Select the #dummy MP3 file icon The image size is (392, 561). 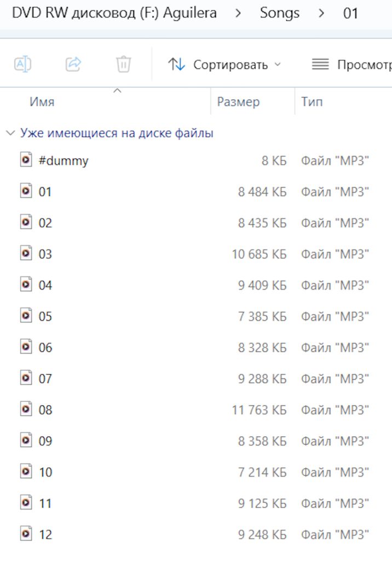[x=26, y=160]
